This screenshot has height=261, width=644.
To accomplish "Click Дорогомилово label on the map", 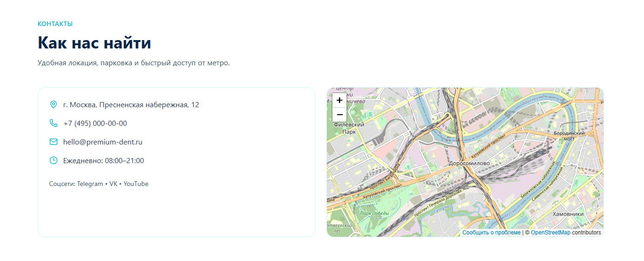I will (x=469, y=164).
